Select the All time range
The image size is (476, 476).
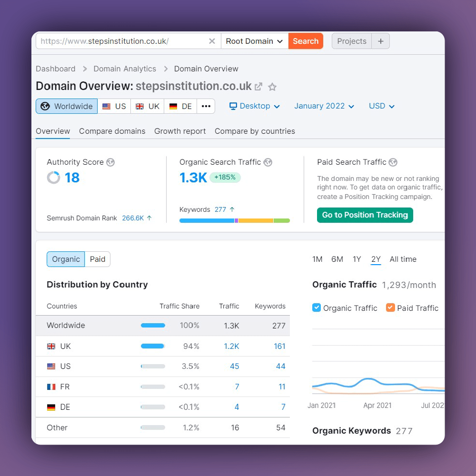point(403,259)
